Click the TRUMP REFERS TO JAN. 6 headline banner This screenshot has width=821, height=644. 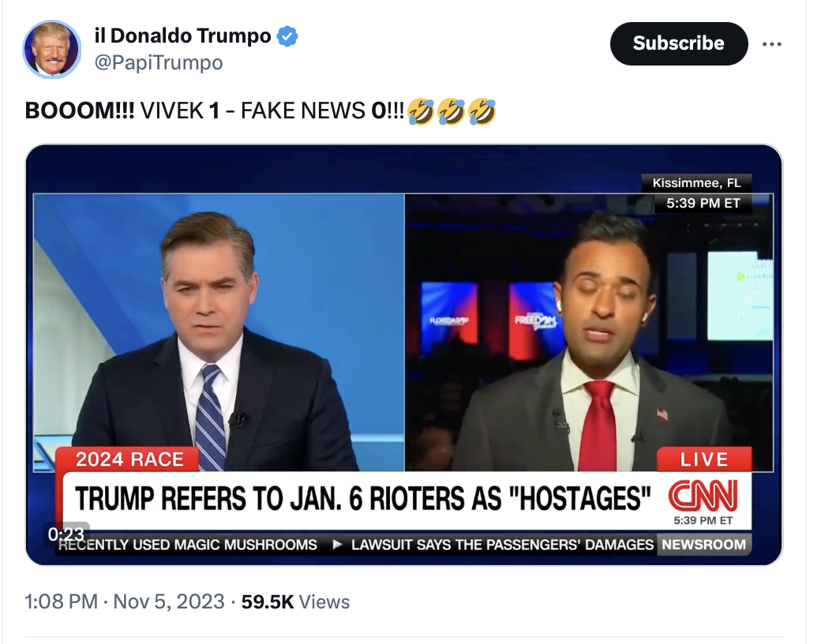coord(362,499)
